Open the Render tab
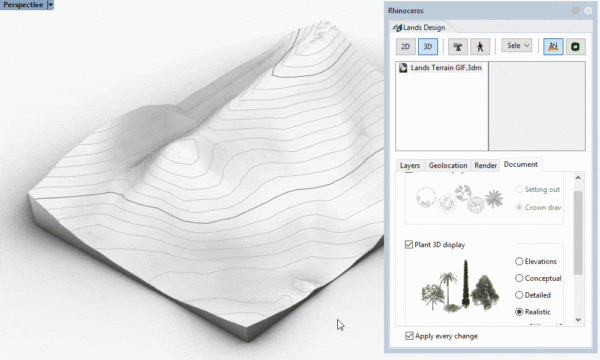 click(485, 165)
